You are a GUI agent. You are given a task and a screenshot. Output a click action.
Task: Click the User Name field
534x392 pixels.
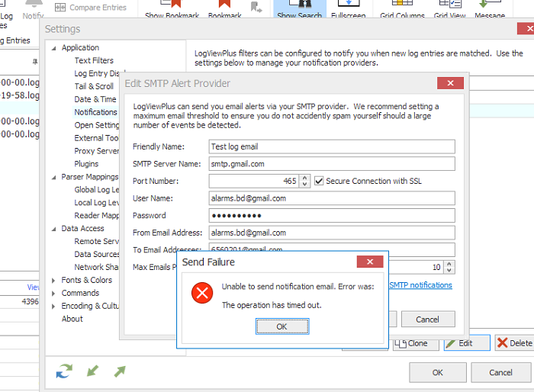click(332, 198)
